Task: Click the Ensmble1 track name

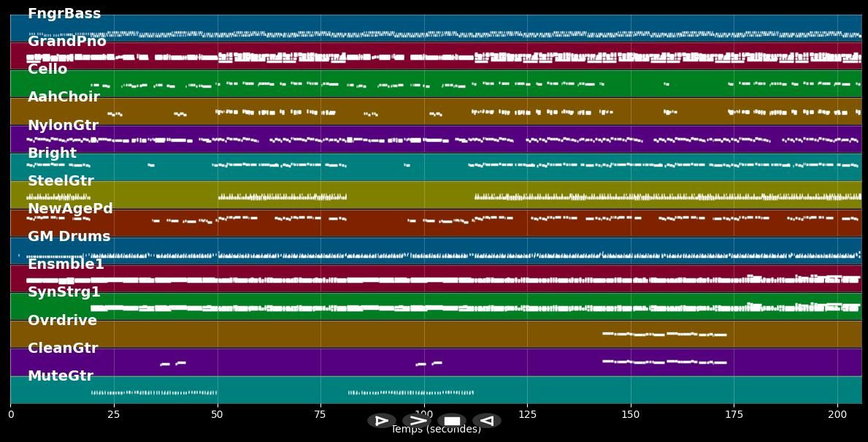Action: [66, 264]
